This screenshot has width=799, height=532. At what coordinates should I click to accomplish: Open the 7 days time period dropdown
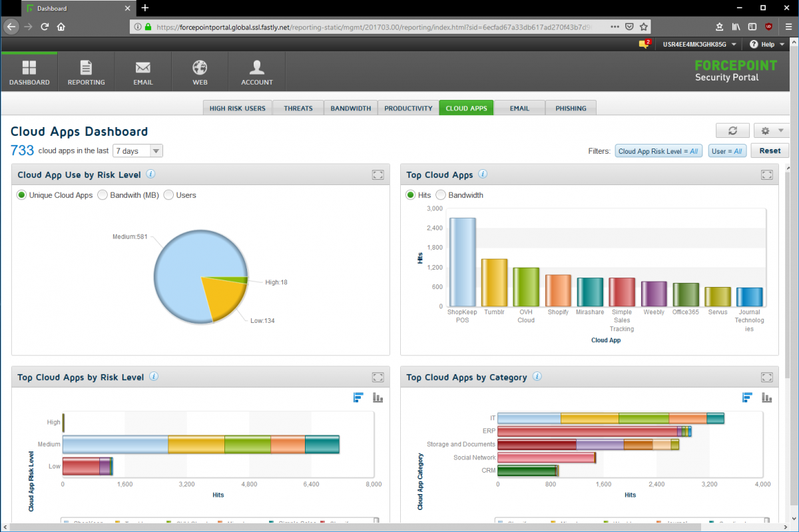[137, 151]
